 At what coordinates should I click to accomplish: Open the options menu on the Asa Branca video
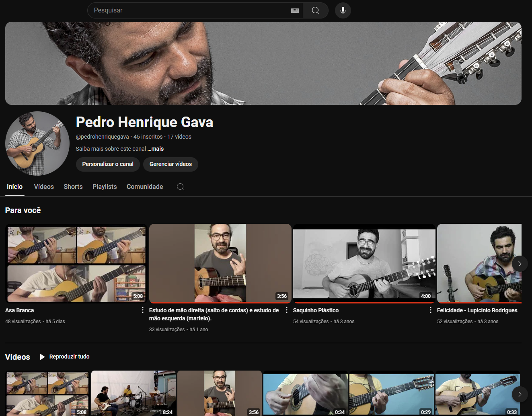click(142, 310)
